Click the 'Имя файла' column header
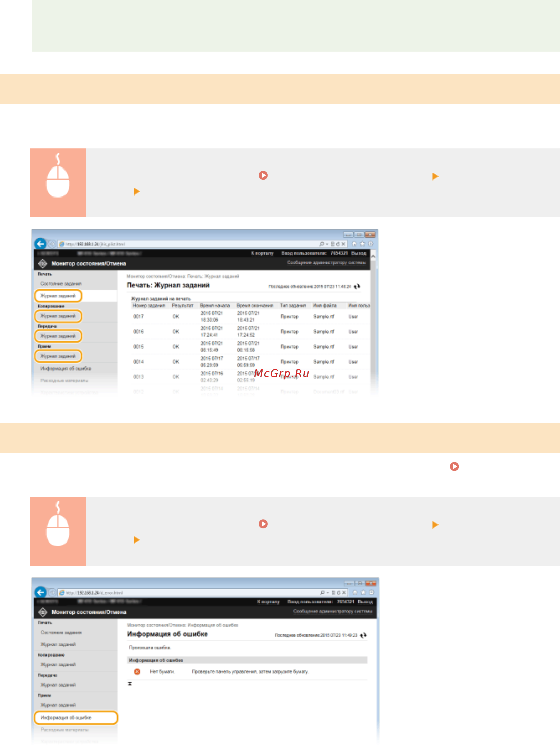The width and height of the screenshot is (560, 746). [x=325, y=305]
